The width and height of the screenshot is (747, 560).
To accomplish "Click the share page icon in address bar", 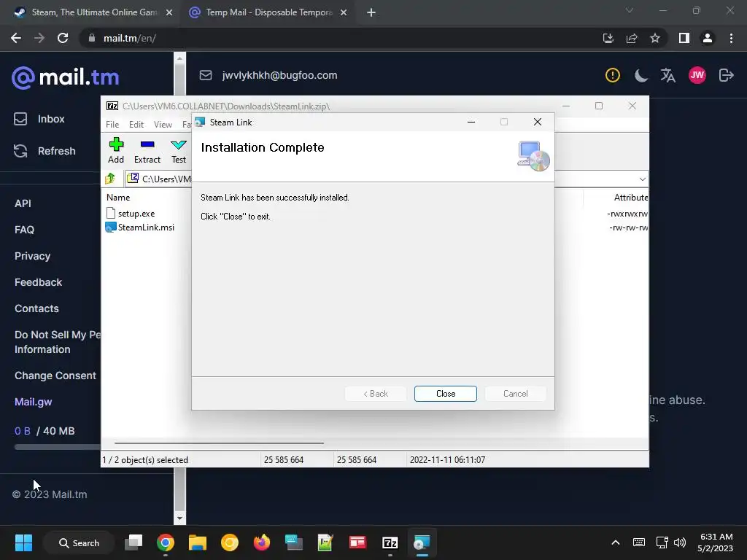I will [x=632, y=38].
